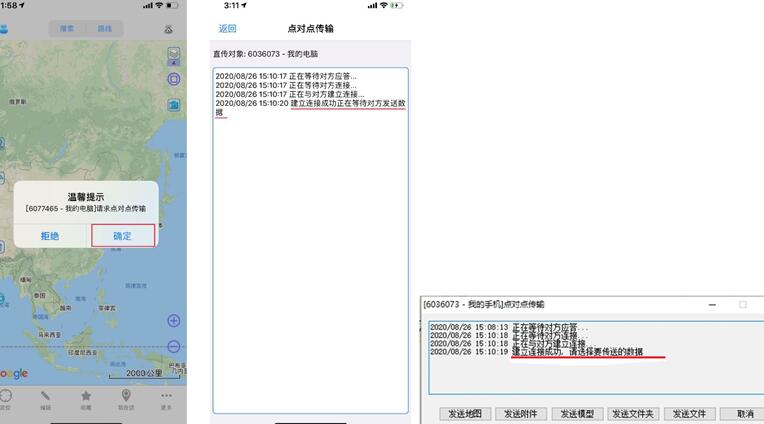Click inside the phone transfer log area
This screenshot has height=424, width=764.
(310, 260)
